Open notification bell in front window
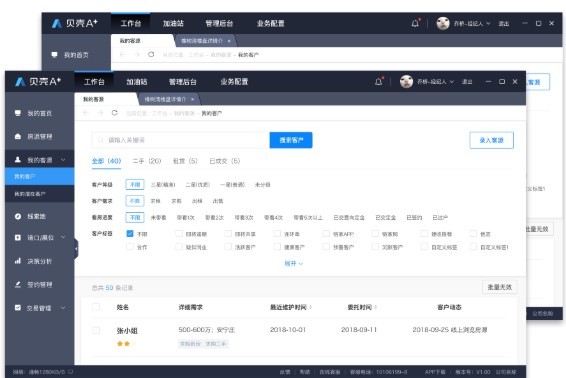The width and height of the screenshot is (566, 378). 378,82
